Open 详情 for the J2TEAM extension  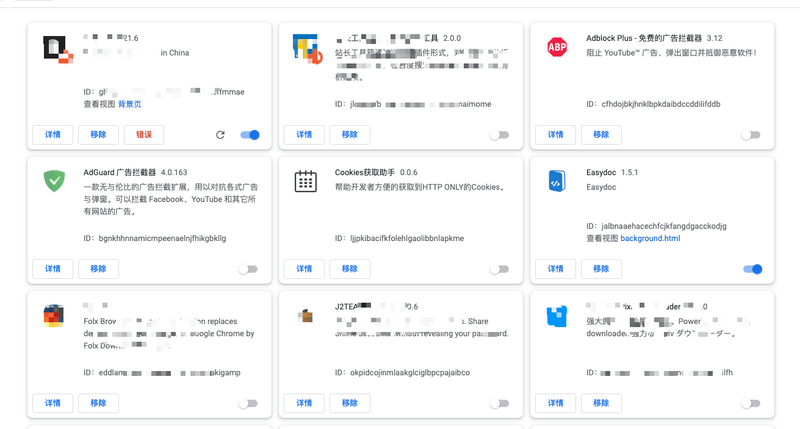pyautogui.click(x=304, y=403)
